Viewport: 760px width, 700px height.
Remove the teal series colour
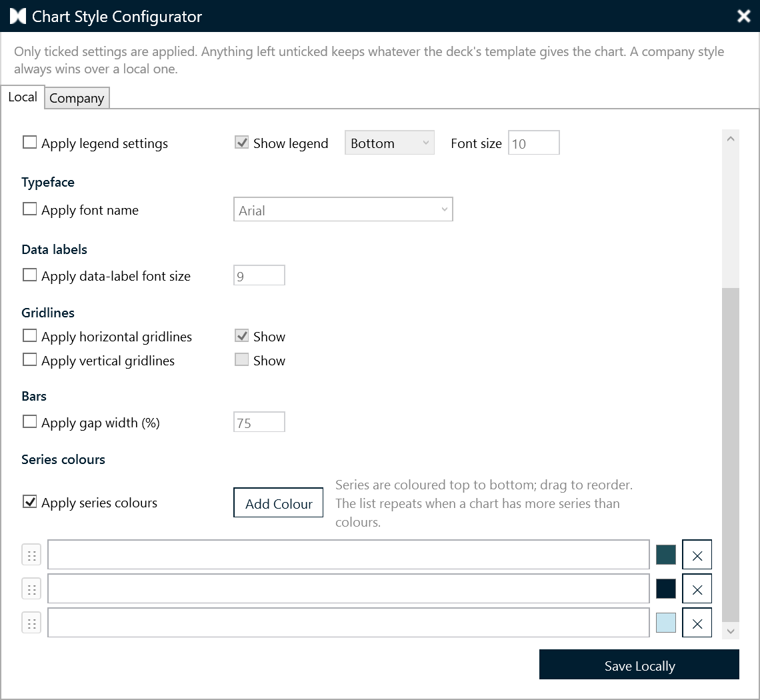(697, 555)
